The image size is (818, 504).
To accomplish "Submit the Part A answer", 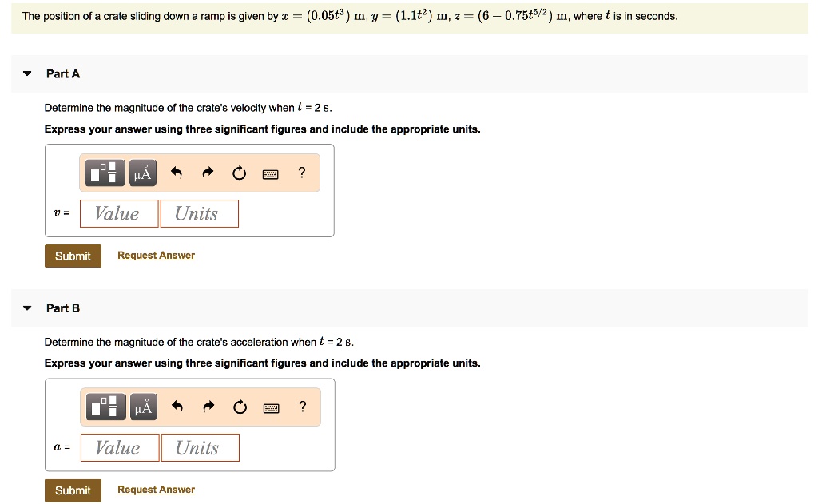I will (73, 256).
